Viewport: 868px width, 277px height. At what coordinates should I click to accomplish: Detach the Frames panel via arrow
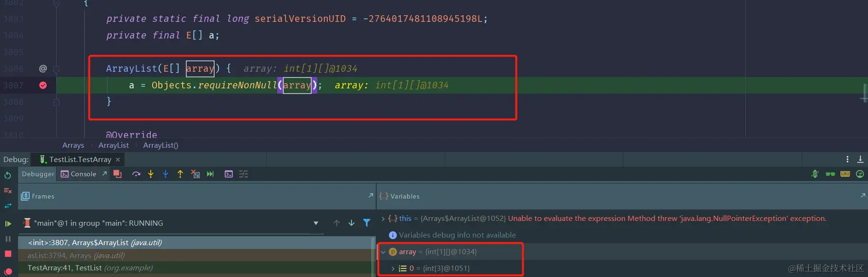(371, 195)
